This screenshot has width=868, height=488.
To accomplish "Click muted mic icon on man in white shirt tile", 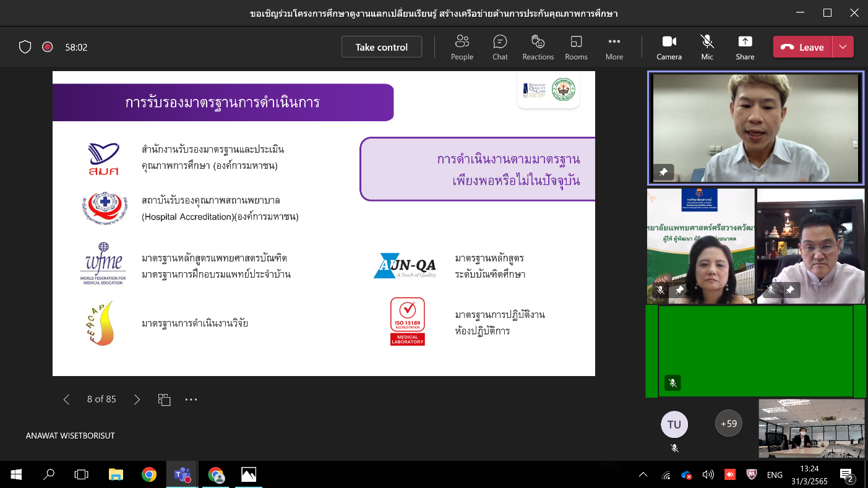I will (x=771, y=290).
